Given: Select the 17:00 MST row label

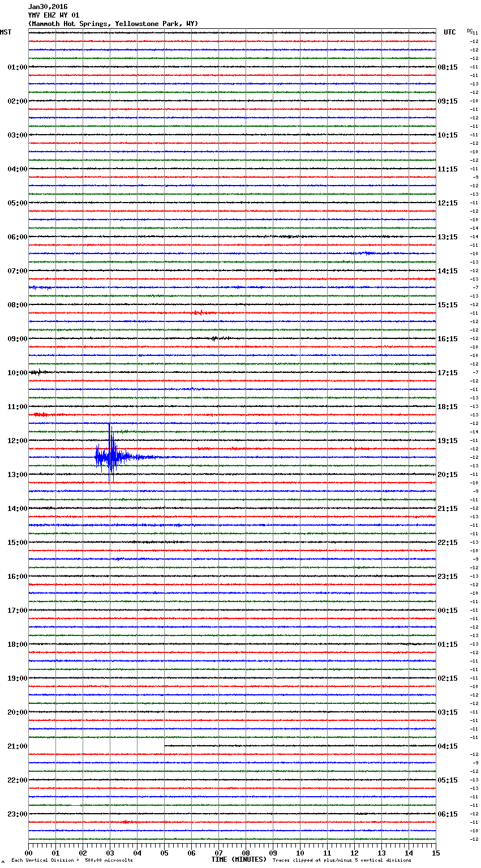Looking at the screenshot, I should (x=18, y=611).
